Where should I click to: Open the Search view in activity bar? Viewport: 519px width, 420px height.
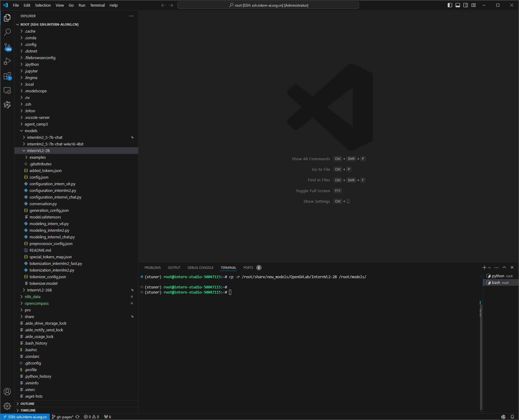point(7,32)
